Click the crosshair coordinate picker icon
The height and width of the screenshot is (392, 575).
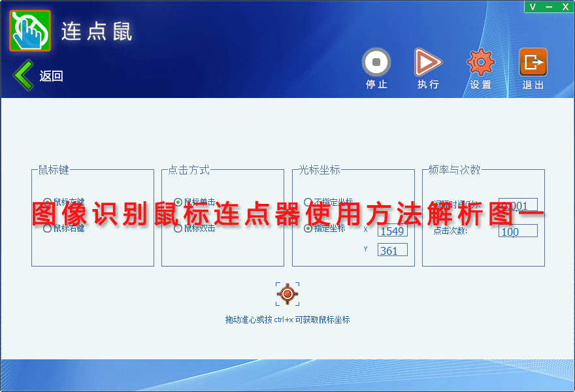[x=287, y=294]
